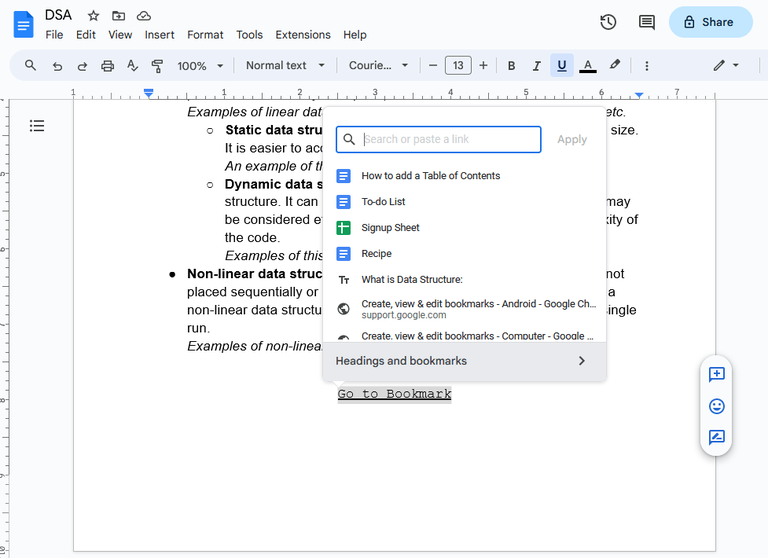This screenshot has height=558, width=768.
Task: Open the 100% zoom dropdown
Action: click(x=200, y=66)
